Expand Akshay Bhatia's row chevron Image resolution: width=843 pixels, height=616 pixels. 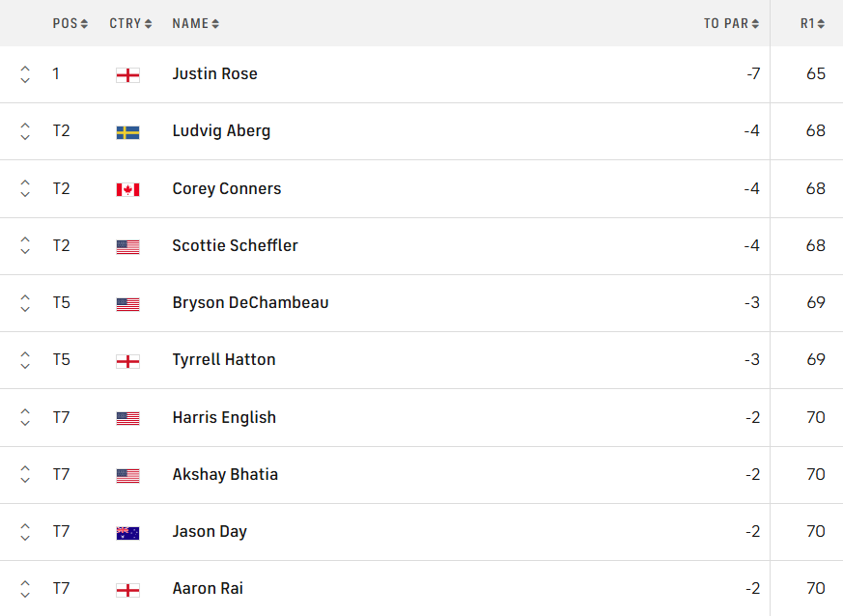point(25,475)
